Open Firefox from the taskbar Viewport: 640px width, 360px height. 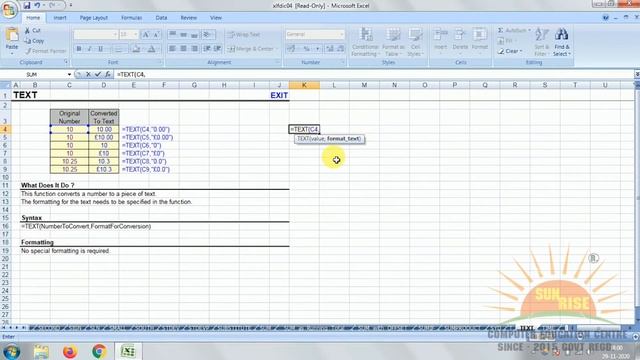[70, 351]
